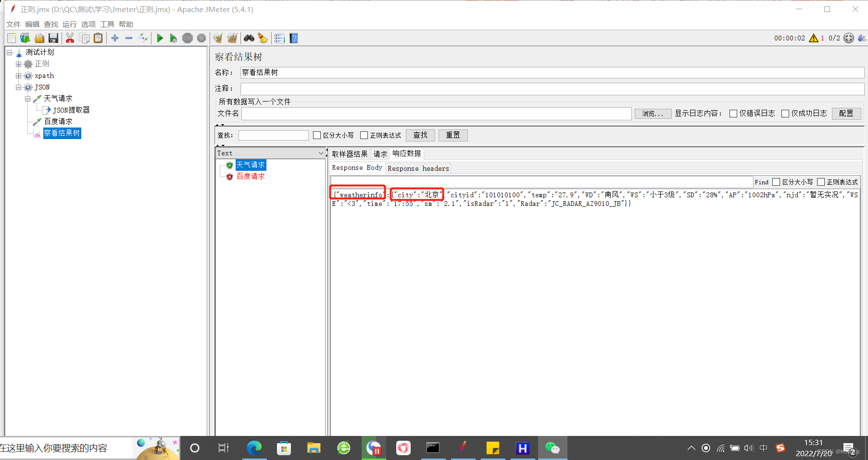
Task: Click the Find button in response panel
Action: point(762,182)
